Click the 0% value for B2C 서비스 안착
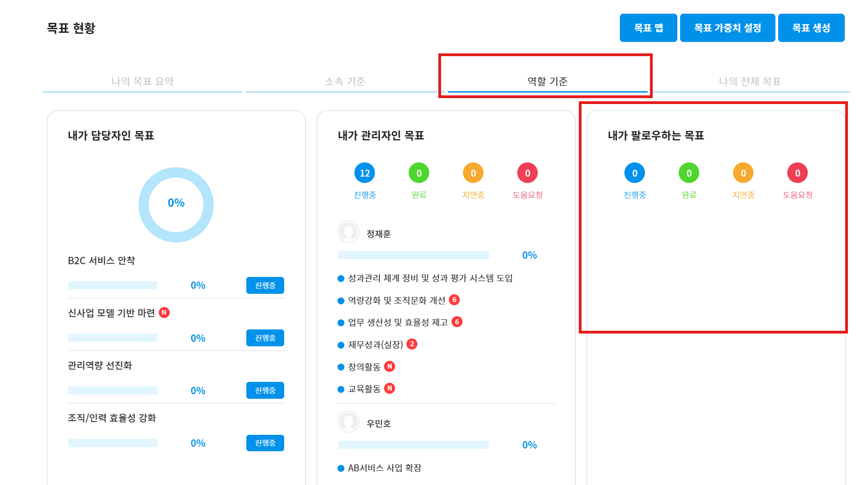The height and width of the screenshot is (485, 868). click(x=198, y=285)
